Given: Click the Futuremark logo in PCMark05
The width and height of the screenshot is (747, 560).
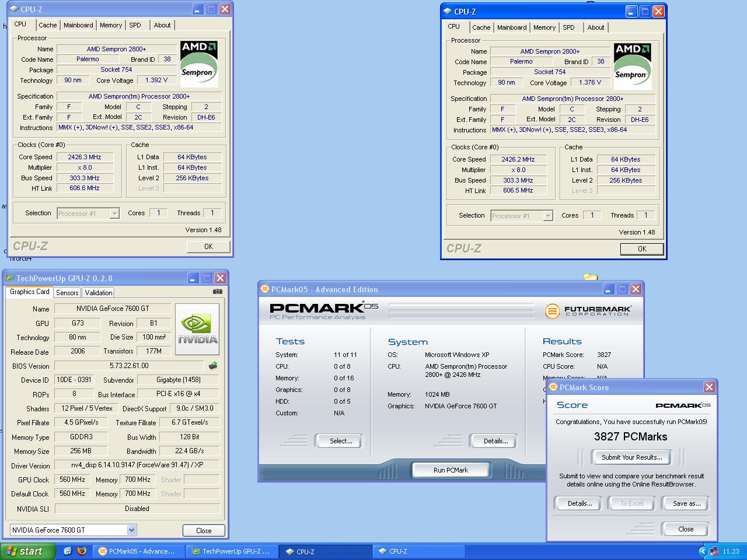Looking at the screenshot, I should point(588,311).
